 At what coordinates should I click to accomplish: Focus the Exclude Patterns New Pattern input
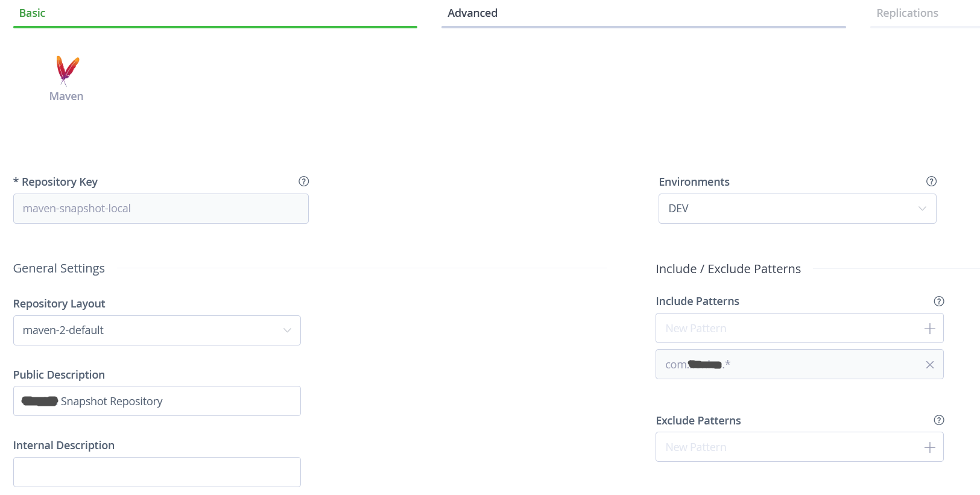point(787,447)
